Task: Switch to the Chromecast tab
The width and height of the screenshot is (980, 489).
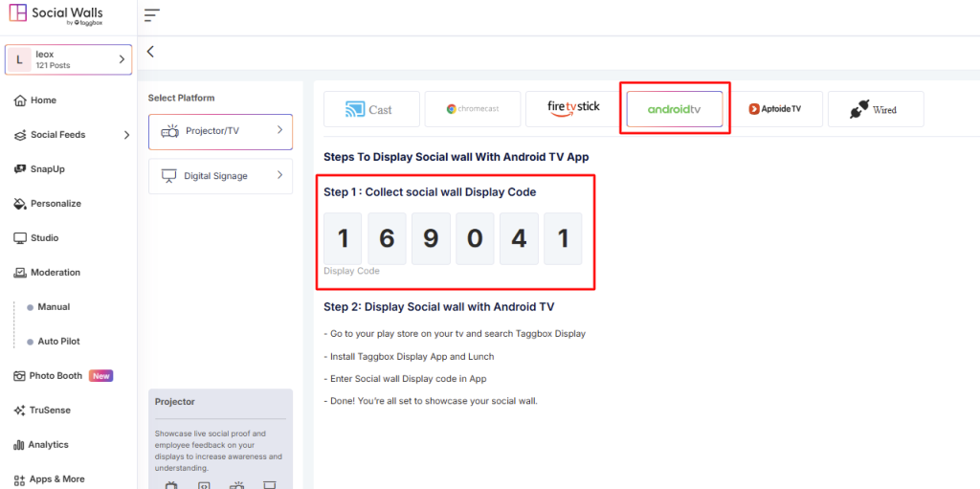Action: 473,109
